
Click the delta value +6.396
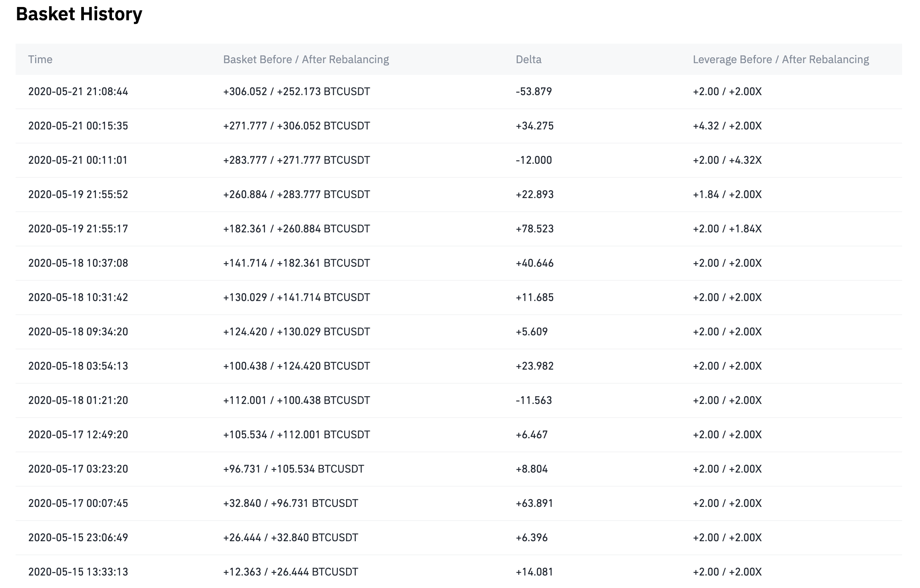pos(532,538)
